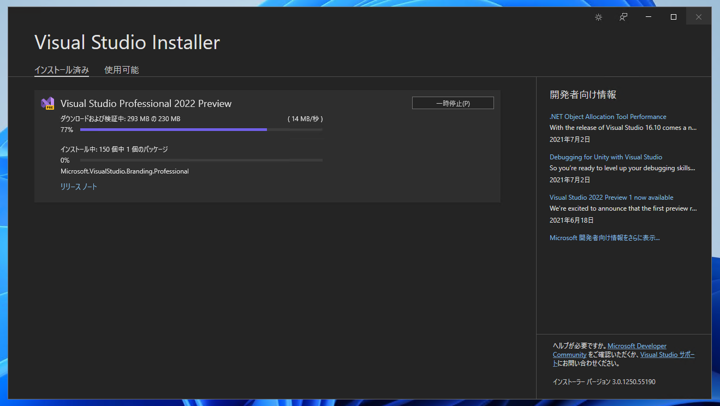
Task: Switch to the インストール済み tab
Action: point(62,70)
